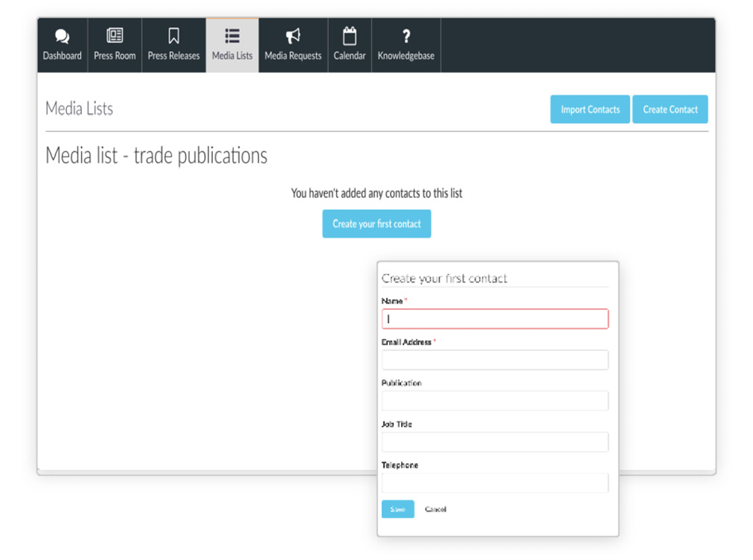
Task: Click the Create Contact button
Action: [x=670, y=110]
